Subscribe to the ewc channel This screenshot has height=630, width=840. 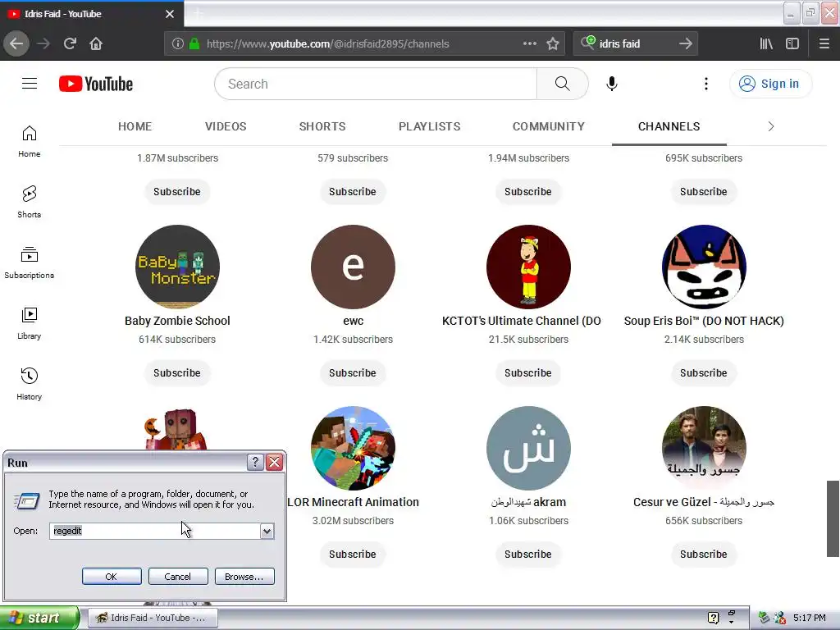tap(353, 373)
